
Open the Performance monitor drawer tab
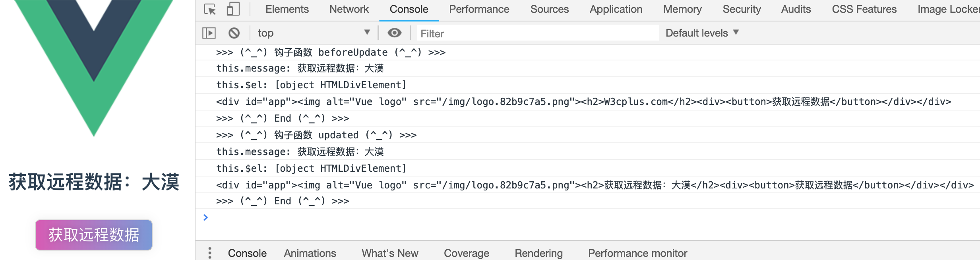pos(638,253)
